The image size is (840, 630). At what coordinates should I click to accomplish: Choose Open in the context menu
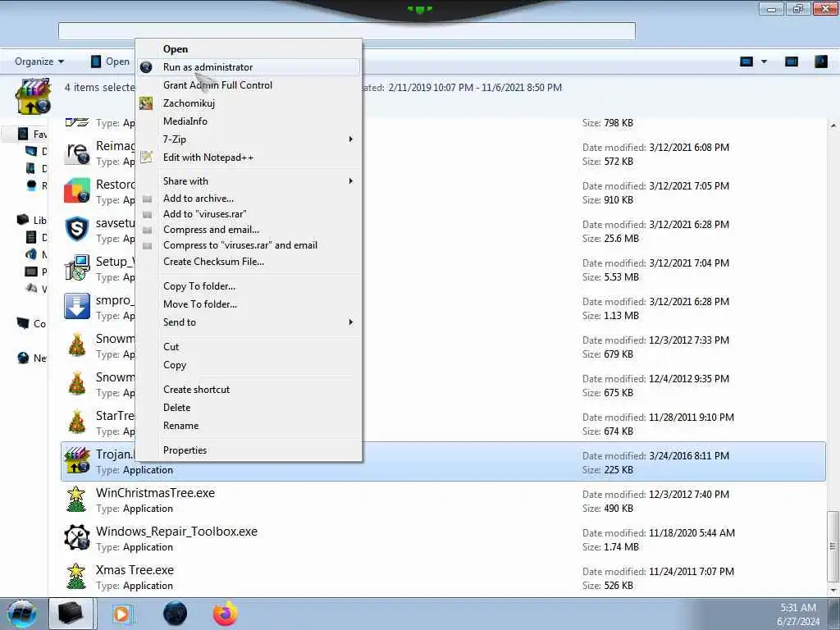[176, 48]
